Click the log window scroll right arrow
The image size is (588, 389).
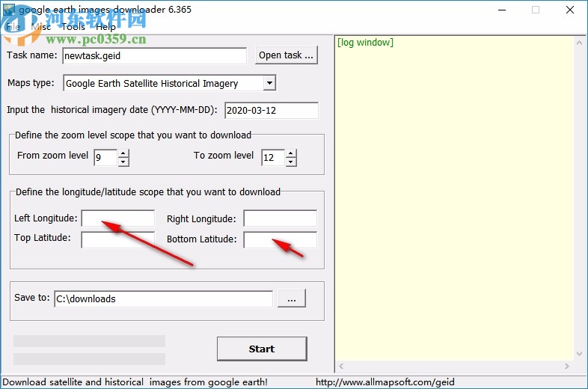point(566,366)
